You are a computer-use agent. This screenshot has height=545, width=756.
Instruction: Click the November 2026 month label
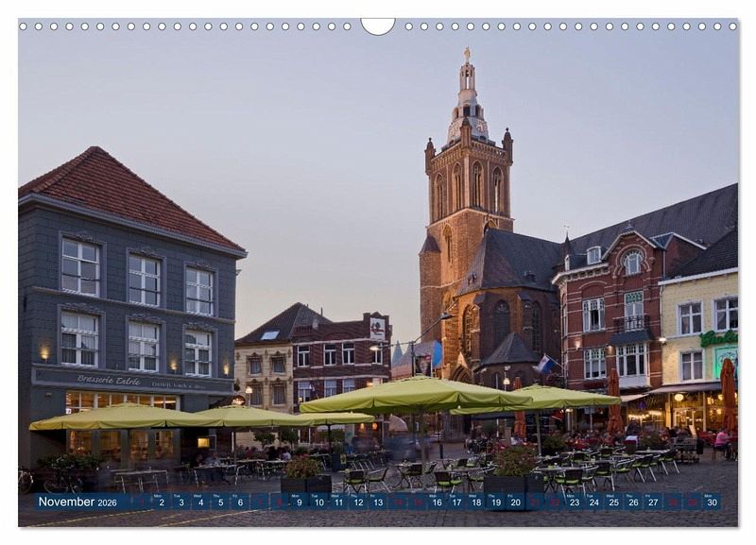click(x=77, y=502)
